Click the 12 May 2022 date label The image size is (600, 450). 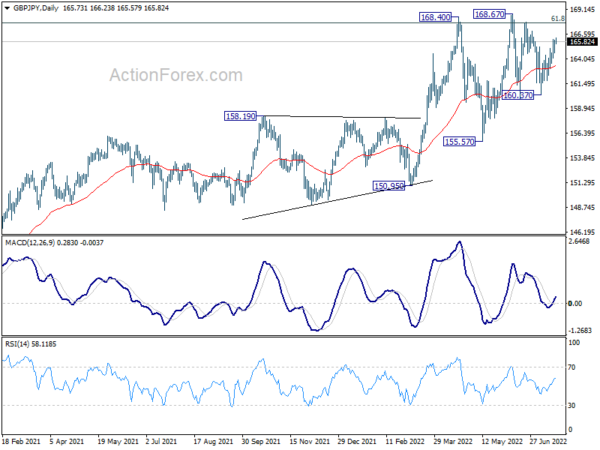coord(502,441)
